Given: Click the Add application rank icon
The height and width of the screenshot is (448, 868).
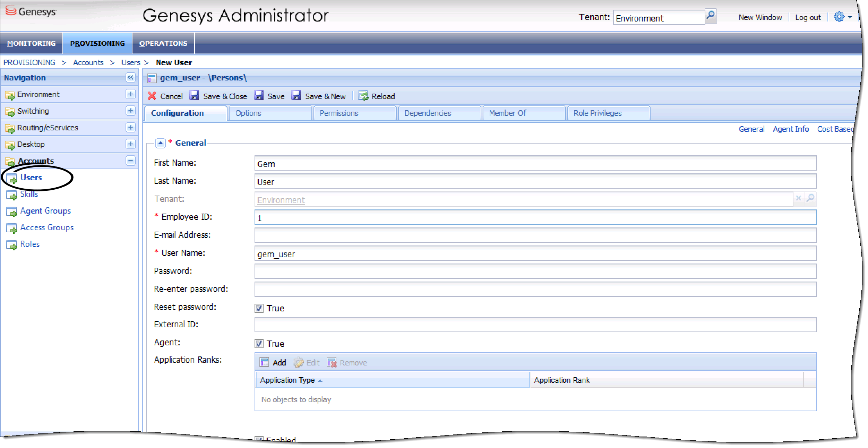Looking at the screenshot, I should pyautogui.click(x=264, y=362).
